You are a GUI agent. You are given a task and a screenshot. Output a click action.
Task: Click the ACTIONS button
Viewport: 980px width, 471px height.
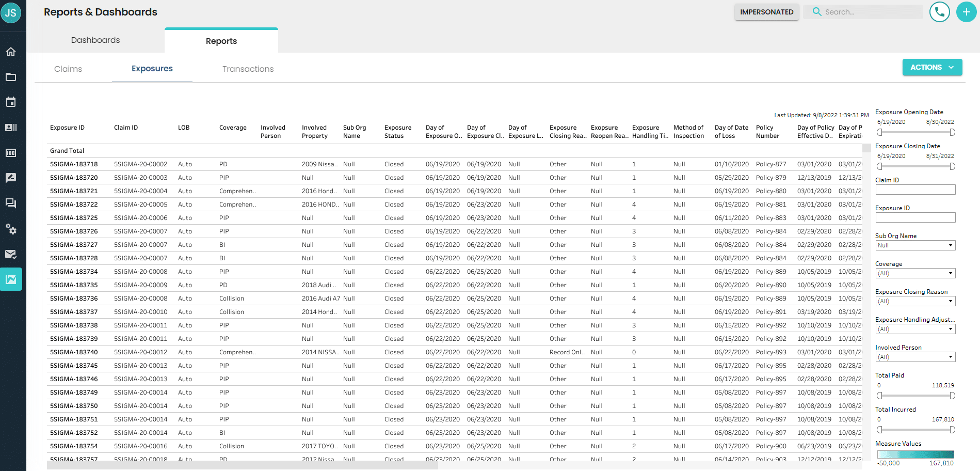coord(931,67)
